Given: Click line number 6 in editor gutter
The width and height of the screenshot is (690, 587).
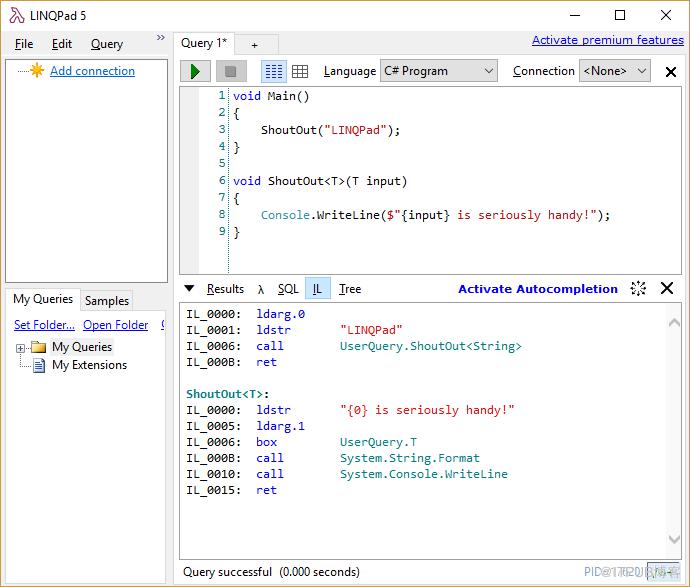Looking at the screenshot, I should (x=222, y=180).
